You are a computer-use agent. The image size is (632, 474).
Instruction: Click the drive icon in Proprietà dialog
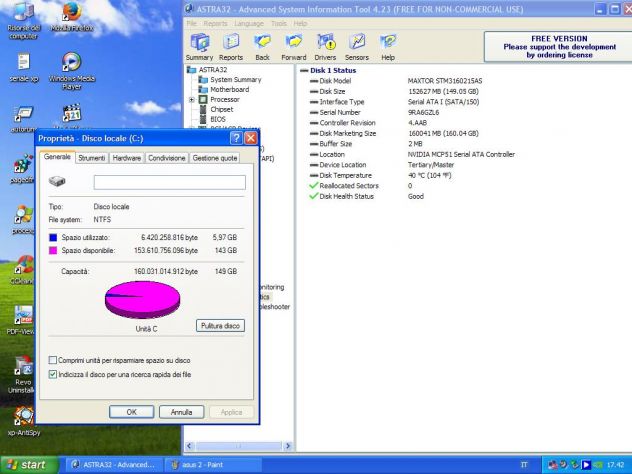(57, 181)
